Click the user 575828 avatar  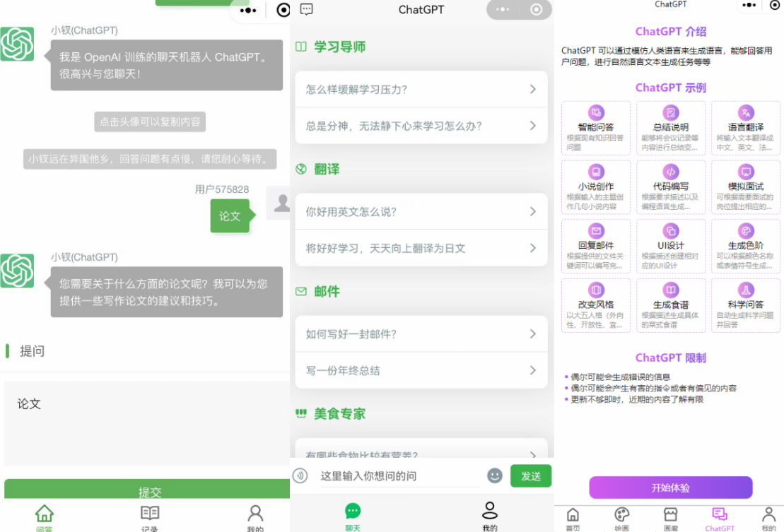click(x=279, y=203)
